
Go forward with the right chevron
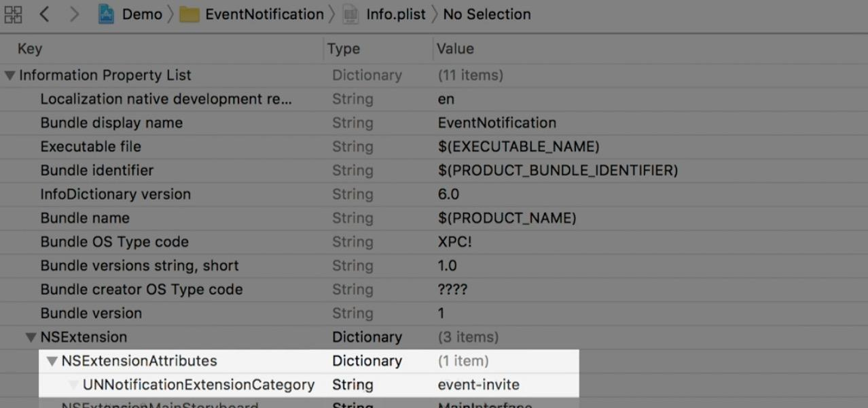click(x=75, y=14)
